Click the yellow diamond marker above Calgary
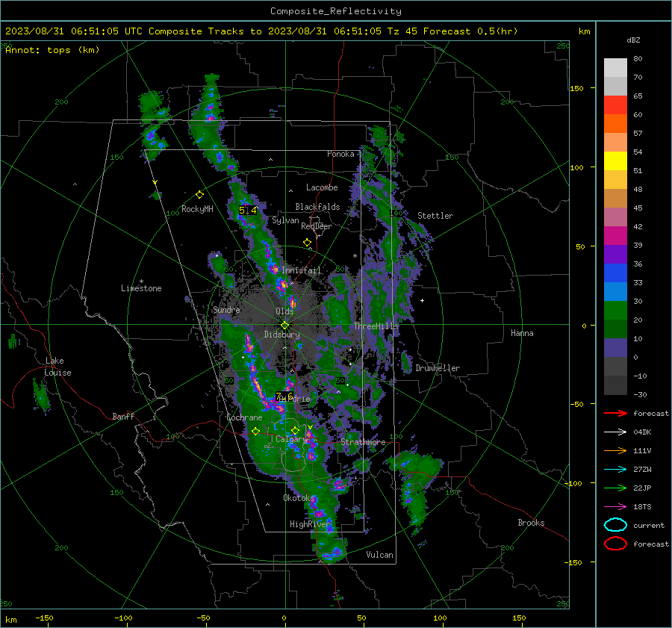 click(295, 430)
